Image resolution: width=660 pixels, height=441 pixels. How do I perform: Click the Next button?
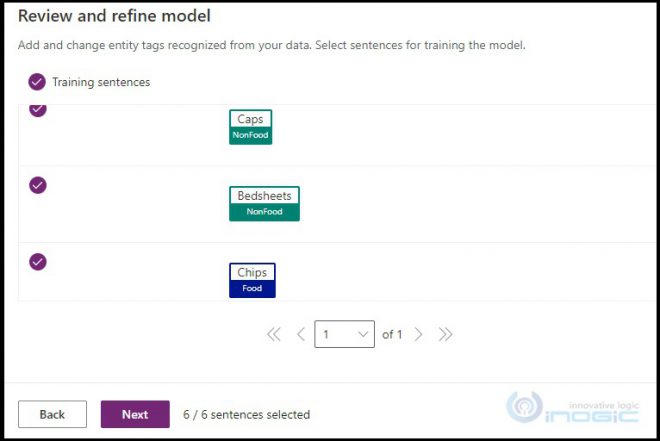[x=135, y=414]
